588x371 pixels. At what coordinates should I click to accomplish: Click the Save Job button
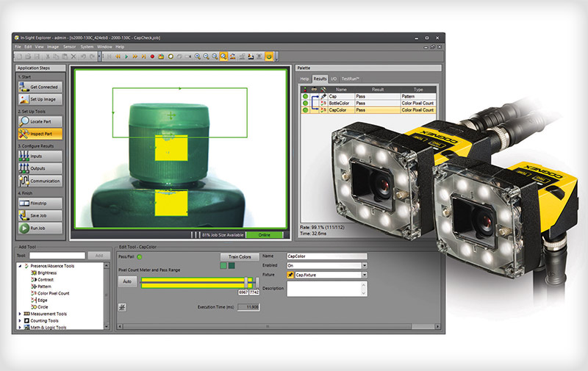(x=40, y=215)
